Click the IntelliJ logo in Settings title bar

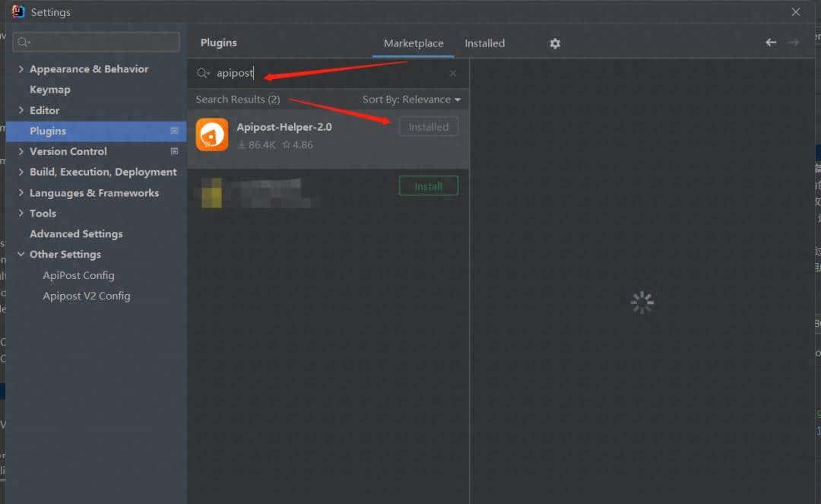17,11
